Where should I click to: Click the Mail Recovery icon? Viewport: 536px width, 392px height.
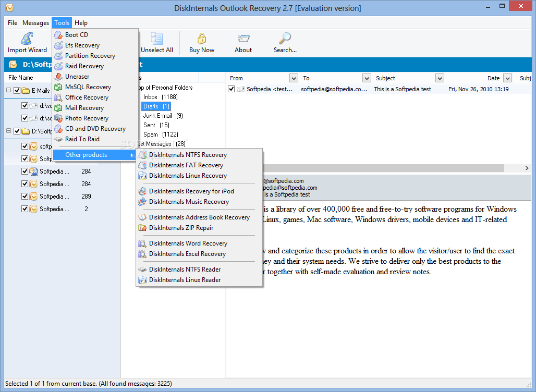[58, 108]
